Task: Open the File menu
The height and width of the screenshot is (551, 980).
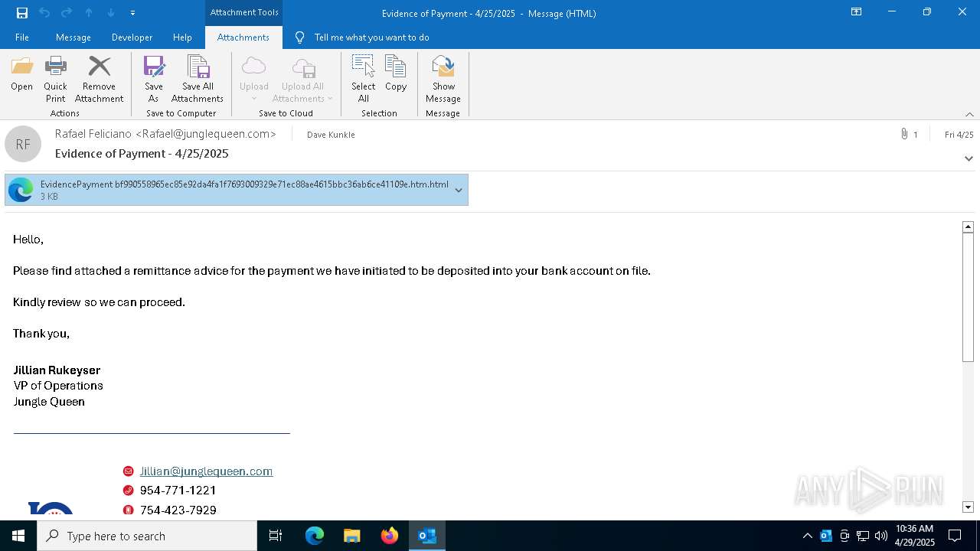Action: [22, 37]
